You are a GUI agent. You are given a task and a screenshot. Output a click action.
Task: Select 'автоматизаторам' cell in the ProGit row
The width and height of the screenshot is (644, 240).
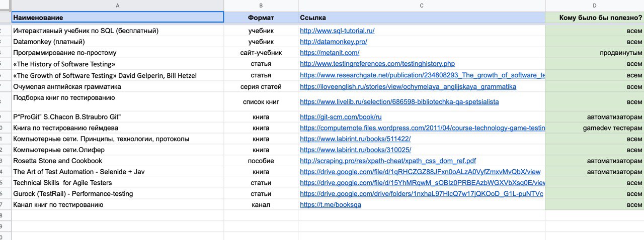tap(595, 117)
